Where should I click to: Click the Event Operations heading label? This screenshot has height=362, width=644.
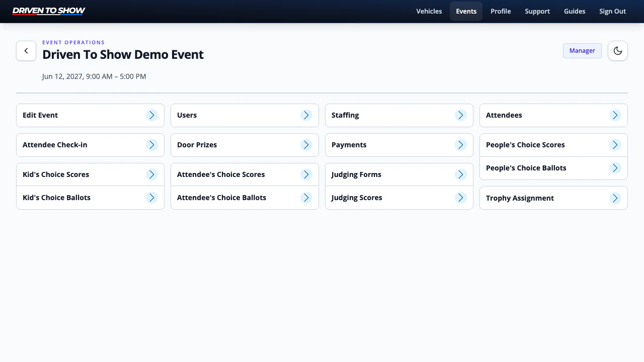pos(73,43)
